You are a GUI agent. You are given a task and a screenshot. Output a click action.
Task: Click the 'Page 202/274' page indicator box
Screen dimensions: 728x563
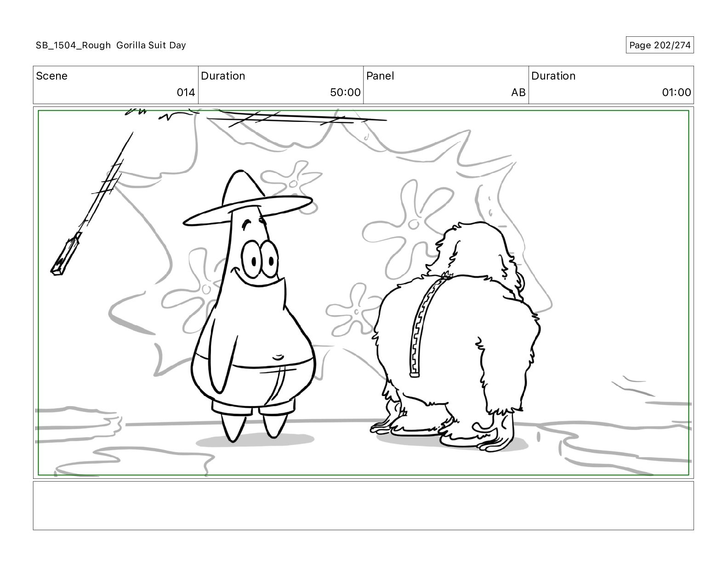click(660, 45)
